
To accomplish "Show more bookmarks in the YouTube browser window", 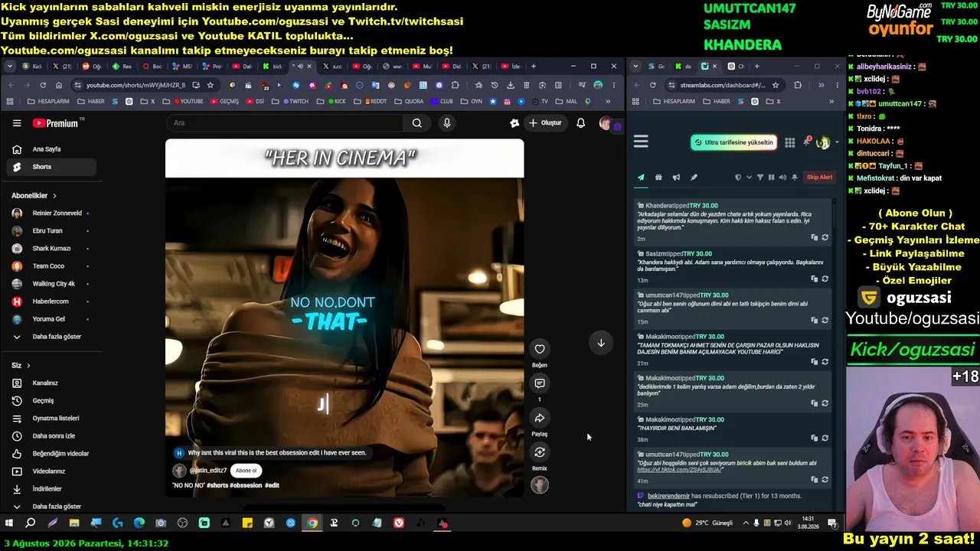I will 608,101.
